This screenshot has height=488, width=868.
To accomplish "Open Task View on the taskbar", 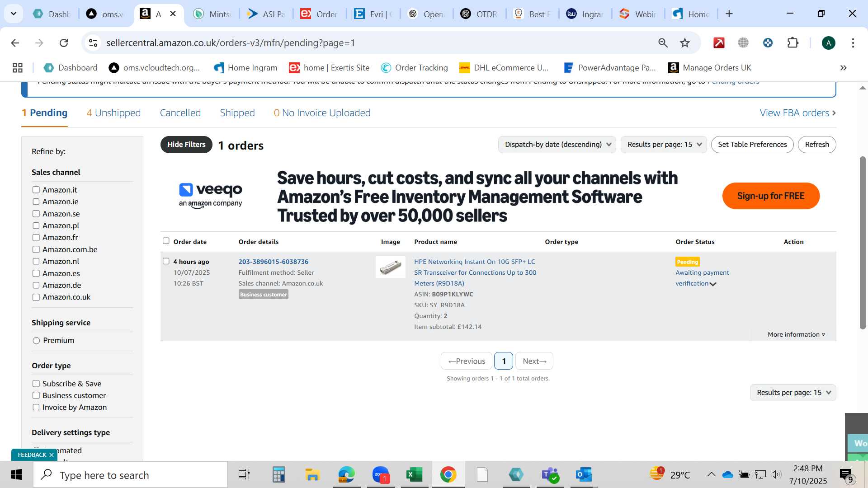I will pos(244,475).
